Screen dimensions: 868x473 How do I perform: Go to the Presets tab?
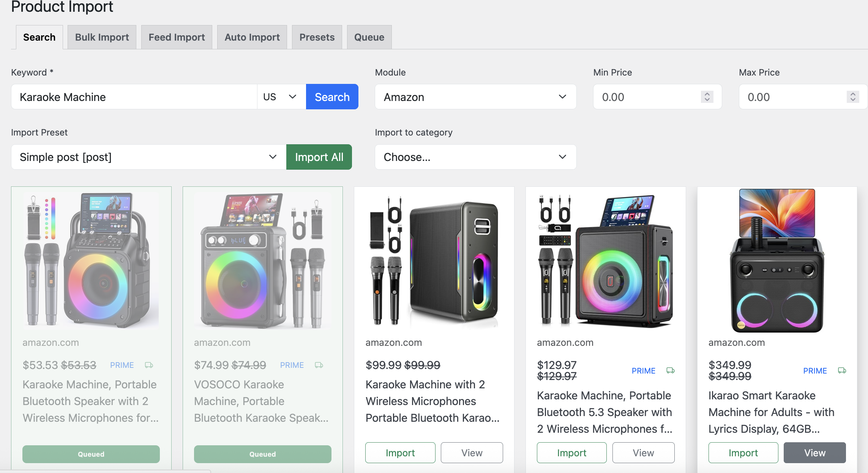tap(317, 37)
